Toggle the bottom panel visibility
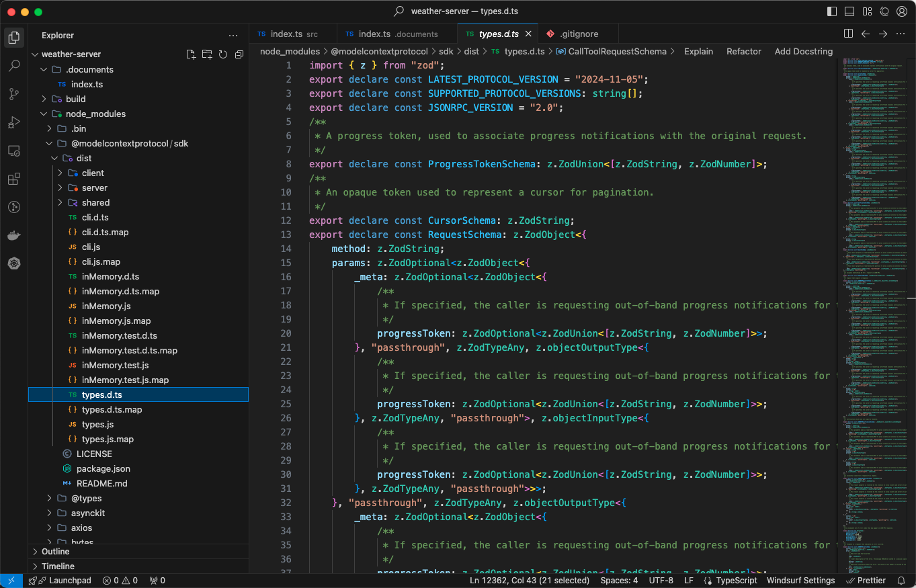This screenshot has width=916, height=588. tap(849, 11)
